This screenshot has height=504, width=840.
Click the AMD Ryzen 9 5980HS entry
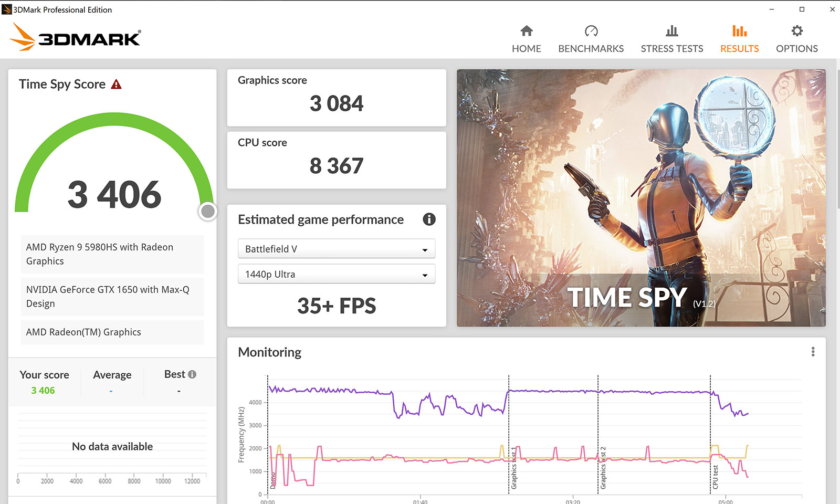coord(112,254)
